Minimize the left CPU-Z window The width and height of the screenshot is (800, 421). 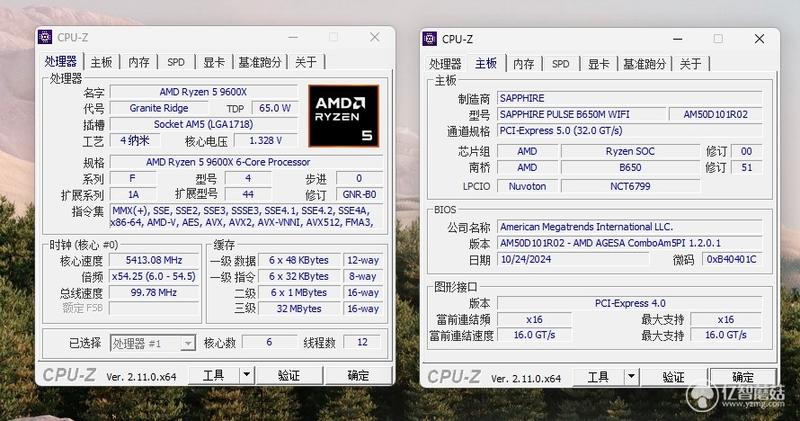pos(293,37)
